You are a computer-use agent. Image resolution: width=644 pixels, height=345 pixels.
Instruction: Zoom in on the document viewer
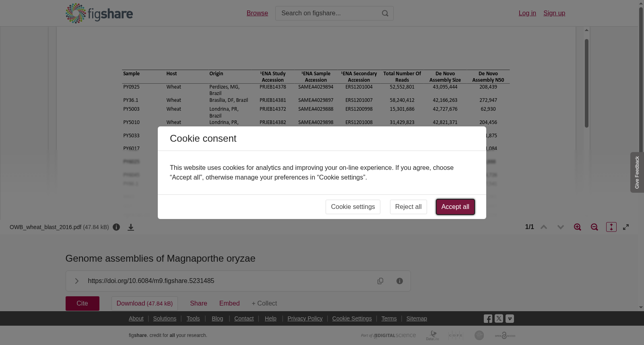click(x=578, y=227)
